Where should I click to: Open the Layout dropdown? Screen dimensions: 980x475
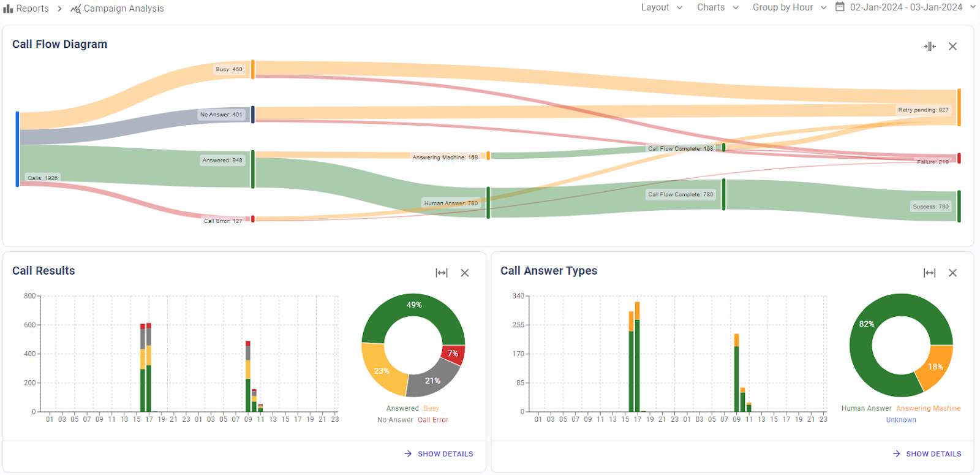pos(661,7)
